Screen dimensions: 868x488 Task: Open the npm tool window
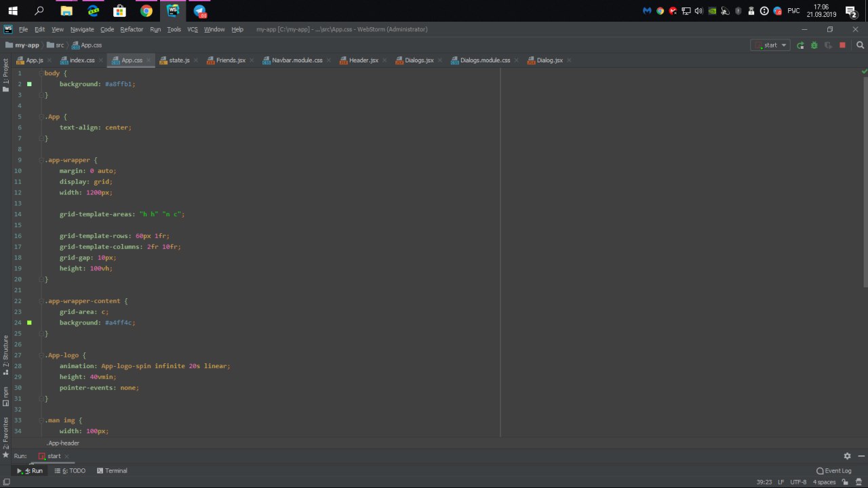click(5, 396)
